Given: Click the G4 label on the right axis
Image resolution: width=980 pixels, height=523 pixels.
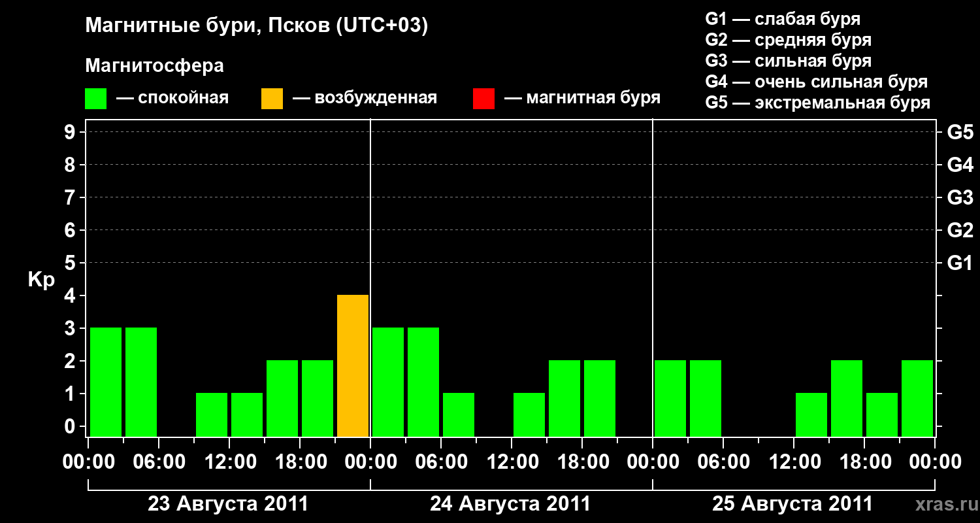Looking at the screenshot, I should coord(960,165).
